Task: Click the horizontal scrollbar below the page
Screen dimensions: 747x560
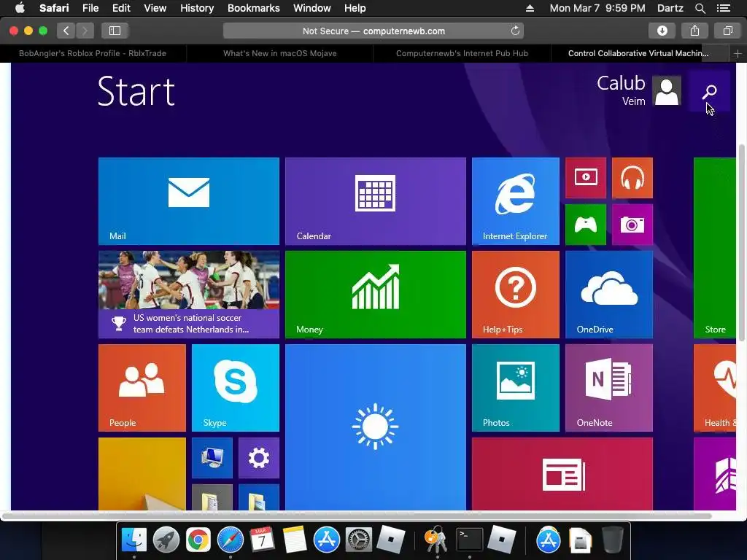Action: point(356,516)
